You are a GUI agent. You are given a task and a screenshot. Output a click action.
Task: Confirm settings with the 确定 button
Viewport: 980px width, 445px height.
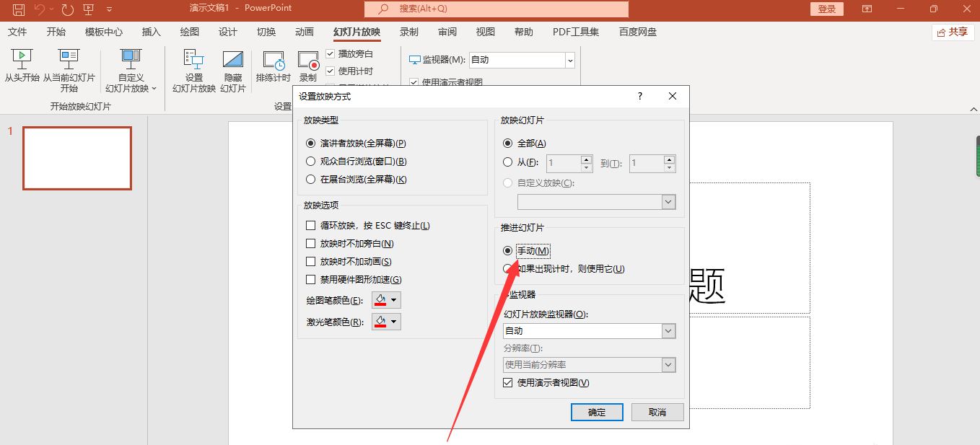[596, 412]
